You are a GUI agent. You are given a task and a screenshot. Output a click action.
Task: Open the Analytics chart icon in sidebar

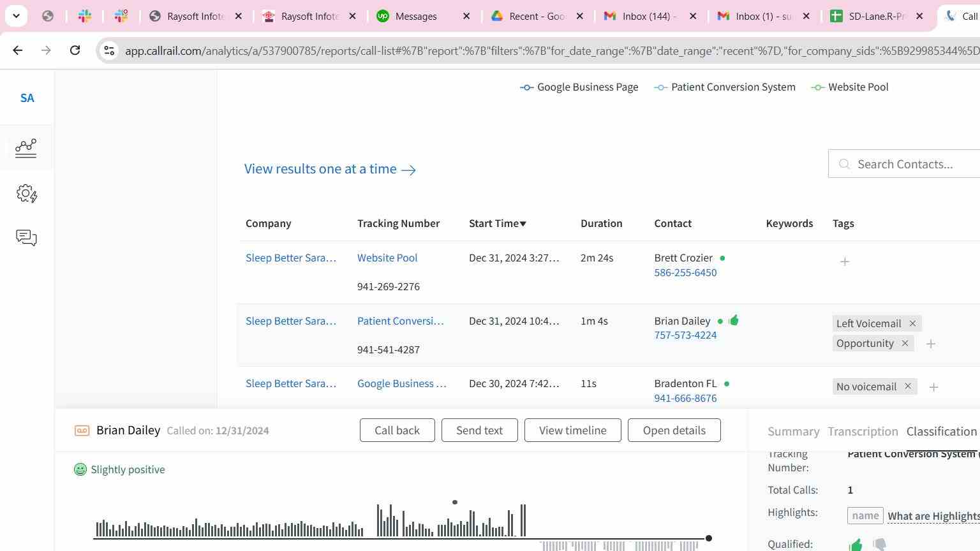(26, 148)
